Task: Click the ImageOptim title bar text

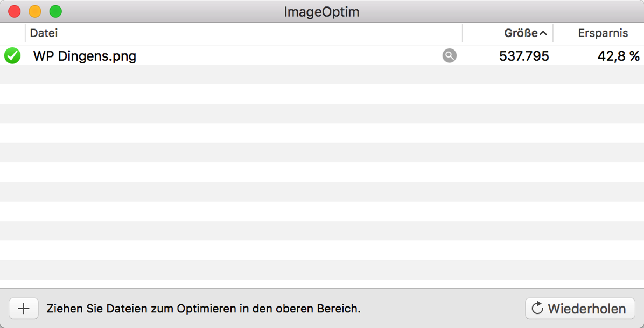Action: (321, 12)
